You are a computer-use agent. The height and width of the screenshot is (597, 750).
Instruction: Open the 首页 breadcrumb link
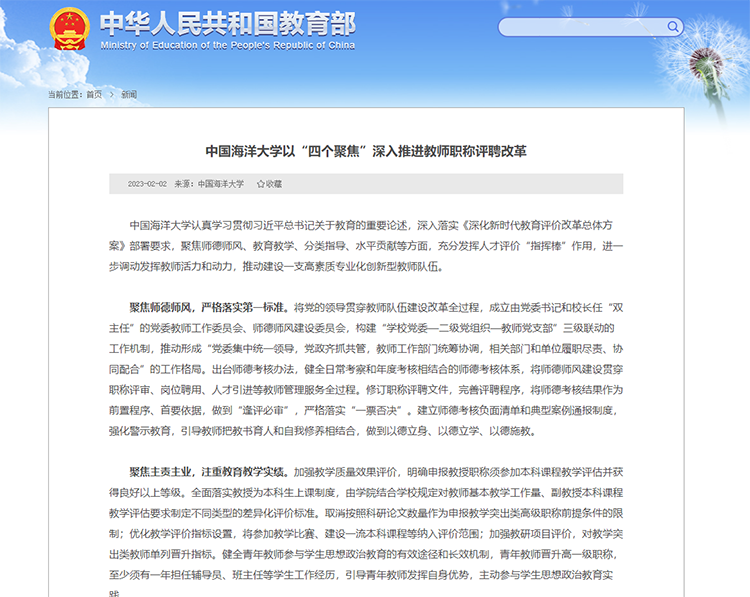click(x=94, y=95)
